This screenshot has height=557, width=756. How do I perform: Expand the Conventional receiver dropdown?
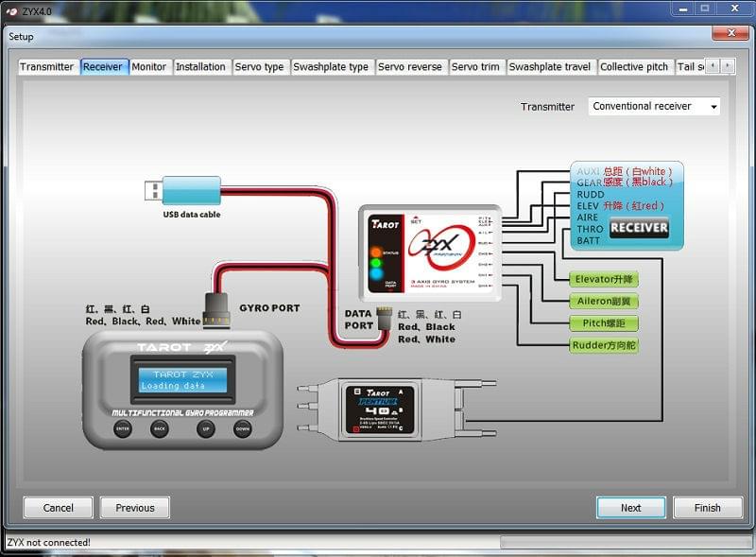654,106
